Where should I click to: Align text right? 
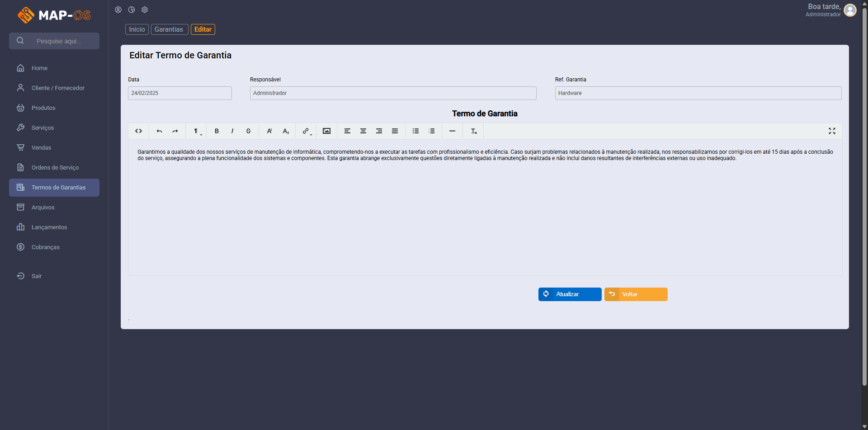(x=379, y=131)
